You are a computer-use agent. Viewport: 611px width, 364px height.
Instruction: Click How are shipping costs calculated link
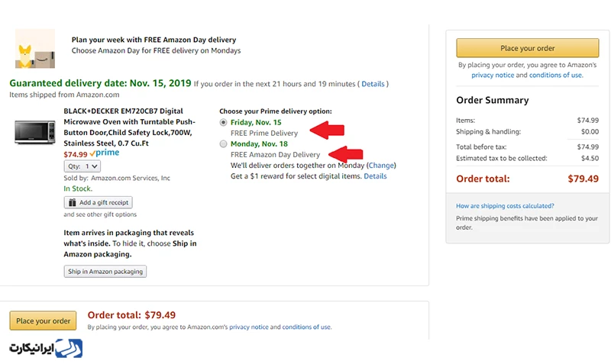click(x=505, y=206)
